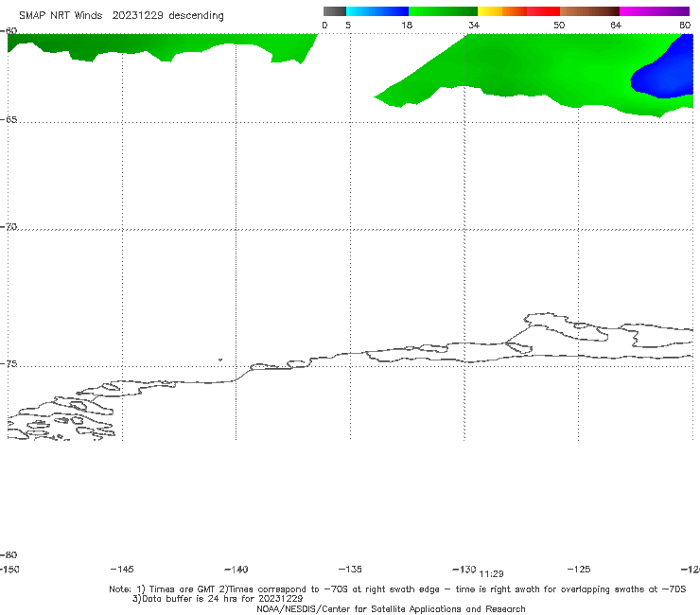This screenshot has height=615, width=700.
Task: Click the brown 50-64 segment of the color bar
Action: pos(589,11)
